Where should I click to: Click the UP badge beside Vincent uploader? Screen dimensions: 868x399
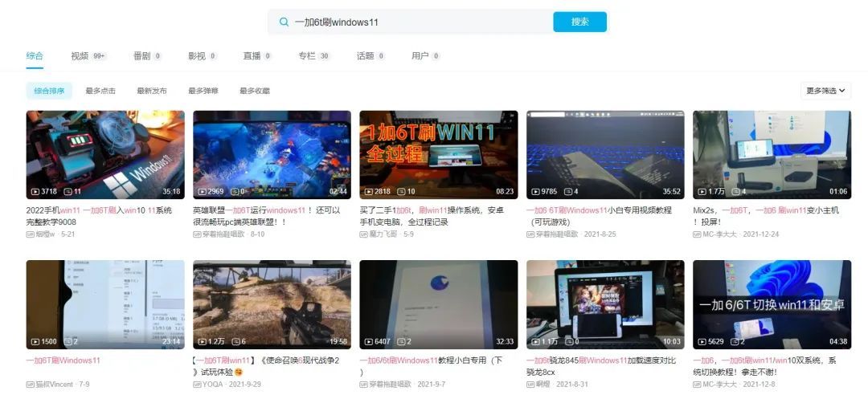click(30, 384)
